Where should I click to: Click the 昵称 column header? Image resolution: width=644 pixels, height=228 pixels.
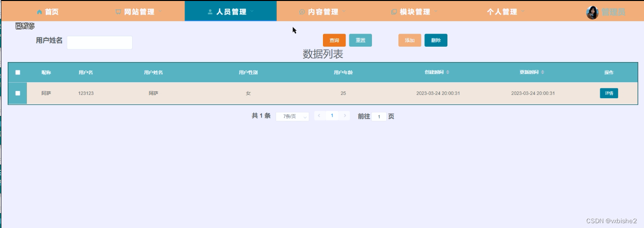[46, 73]
